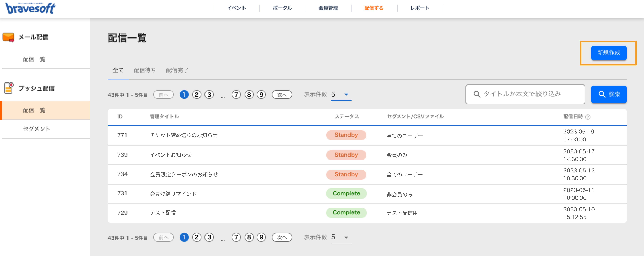Click the magnifier icon in the search field
Image resolution: width=644 pixels, height=256 pixels.
[477, 94]
